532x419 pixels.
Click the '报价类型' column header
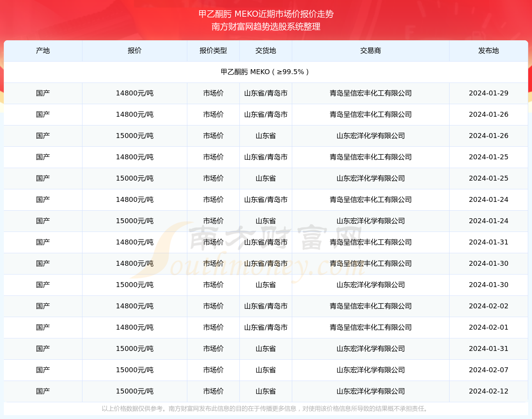pos(213,51)
